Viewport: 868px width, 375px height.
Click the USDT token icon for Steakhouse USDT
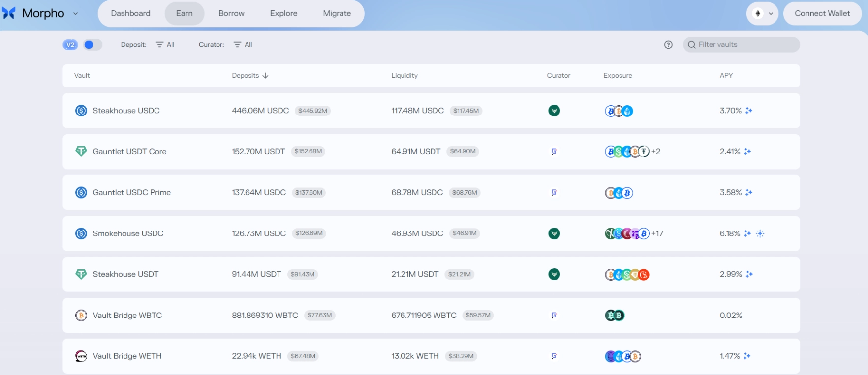[81, 274]
